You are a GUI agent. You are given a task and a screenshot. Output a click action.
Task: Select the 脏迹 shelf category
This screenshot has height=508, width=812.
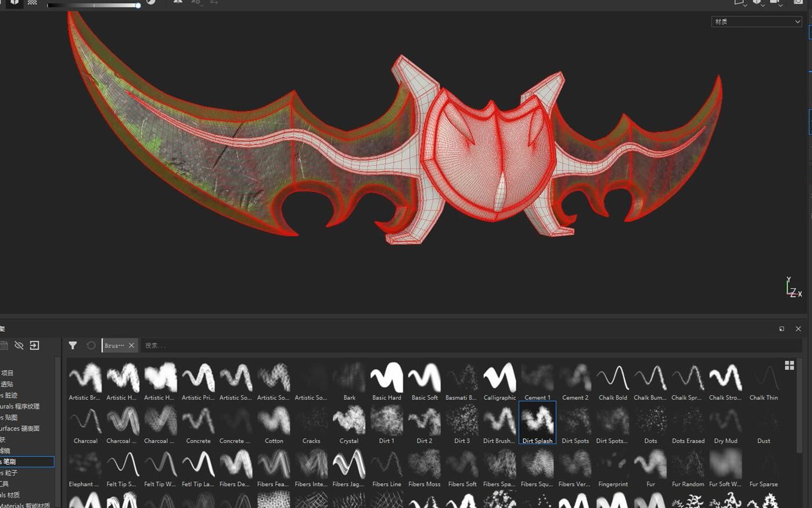coord(9,395)
